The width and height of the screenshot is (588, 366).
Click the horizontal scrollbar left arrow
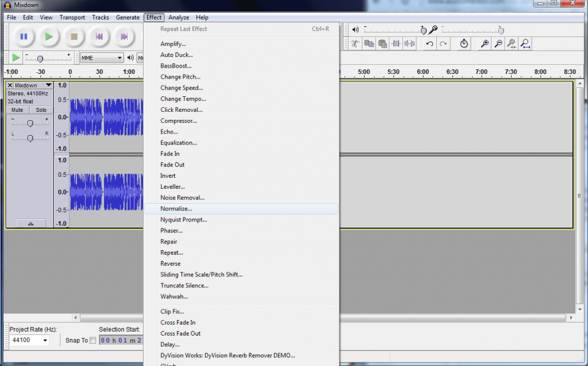point(75,318)
